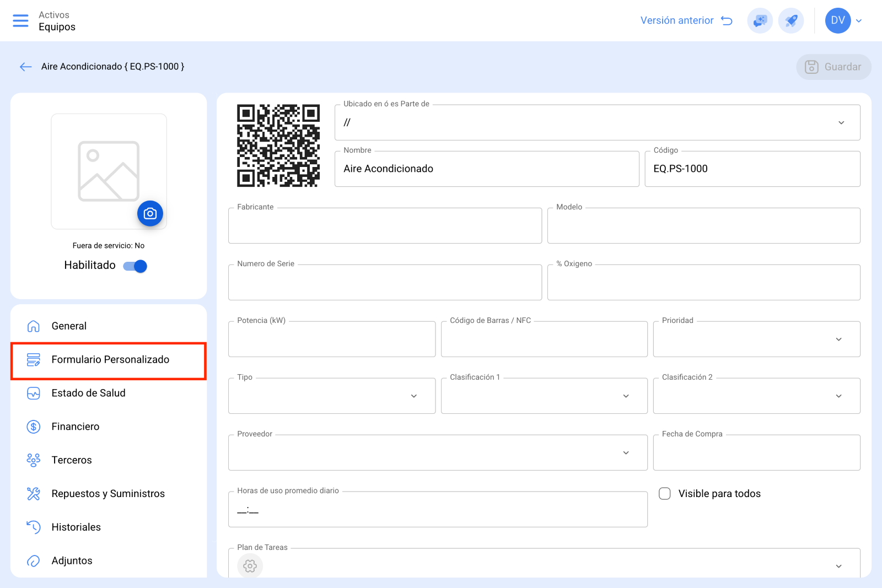Click the Código de Barras / NFC field
The image size is (882, 588).
point(544,339)
